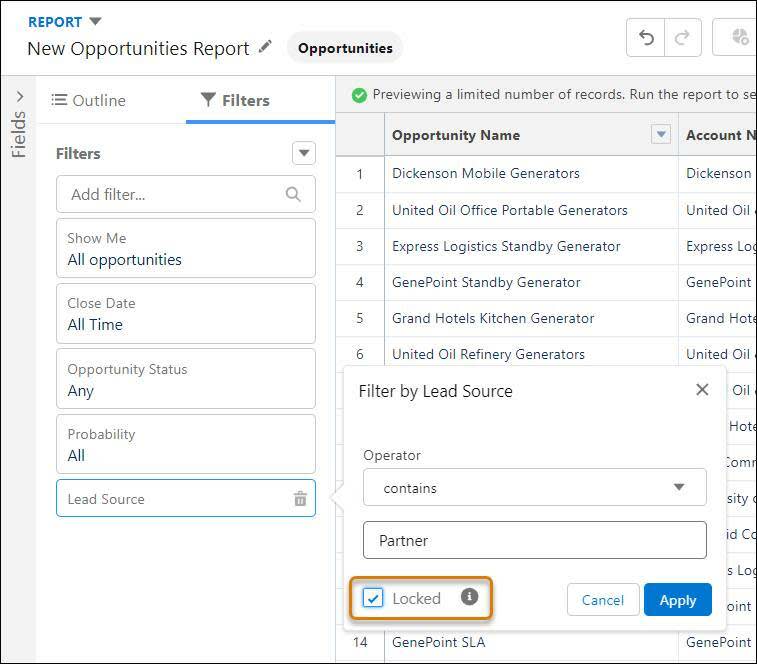Click the Apply button
Image resolution: width=757 pixels, height=664 pixels.
[678, 600]
